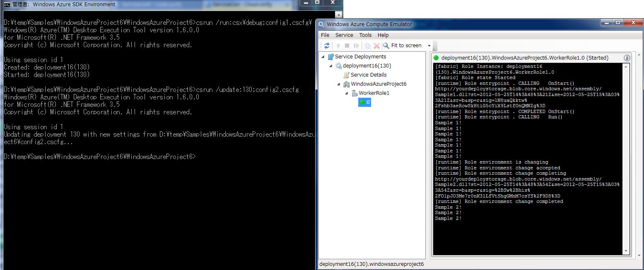Click the server-gear icon beside WorkerRole1
The width and height of the screenshot is (644, 270).
coord(355,93)
